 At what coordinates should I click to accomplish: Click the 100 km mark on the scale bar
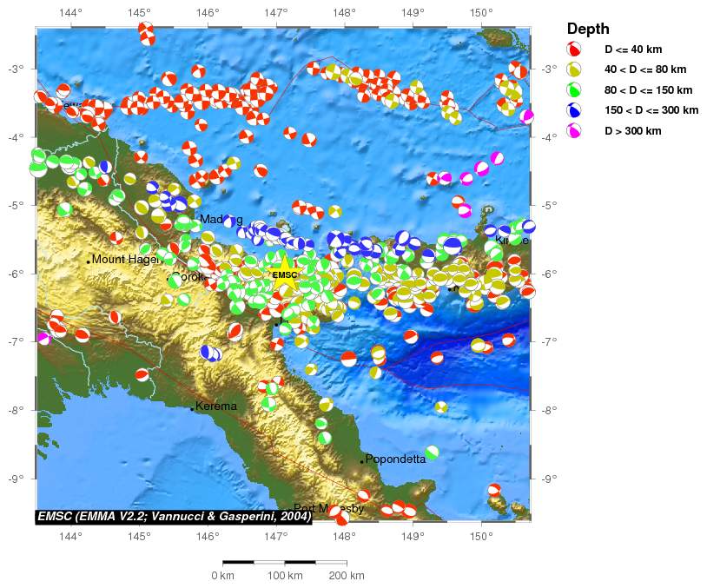pos(284,576)
